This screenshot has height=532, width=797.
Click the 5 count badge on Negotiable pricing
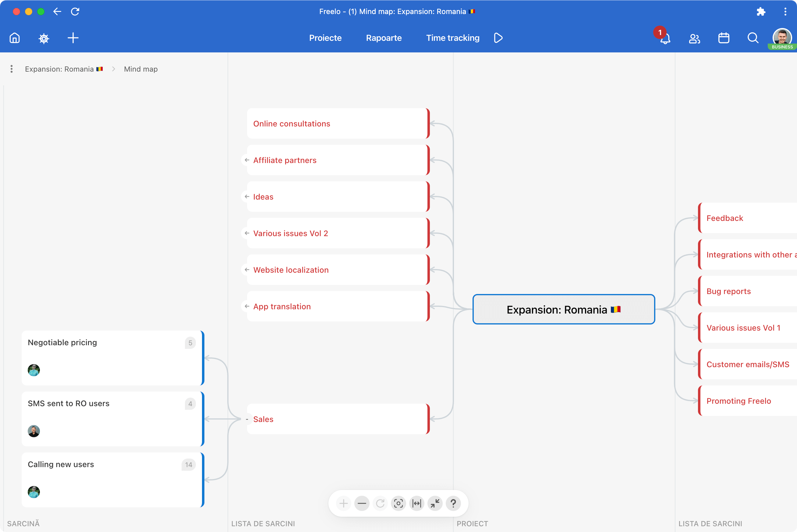(x=190, y=343)
